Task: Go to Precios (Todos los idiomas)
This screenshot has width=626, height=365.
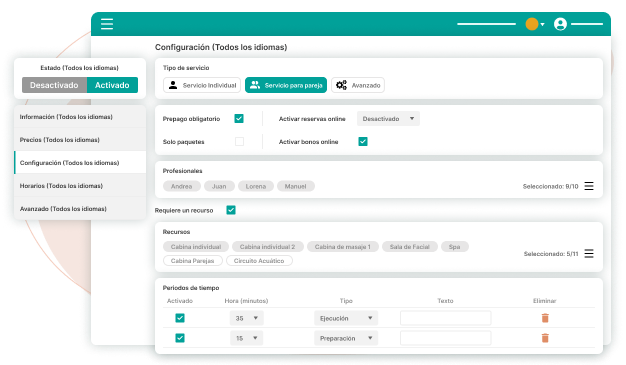Action: [80, 140]
